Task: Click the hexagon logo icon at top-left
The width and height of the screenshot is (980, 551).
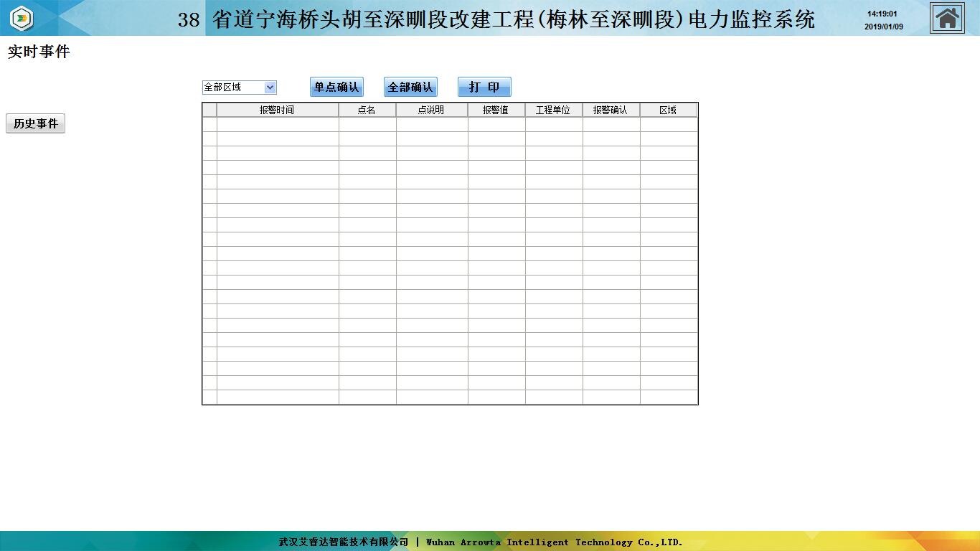Action: (22, 18)
